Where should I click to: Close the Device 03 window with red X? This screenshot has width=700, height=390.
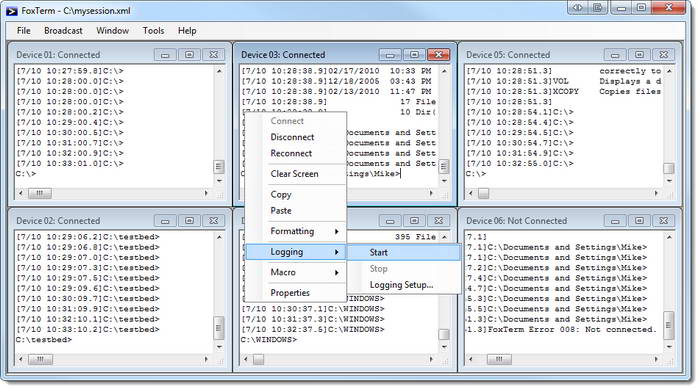[438, 55]
